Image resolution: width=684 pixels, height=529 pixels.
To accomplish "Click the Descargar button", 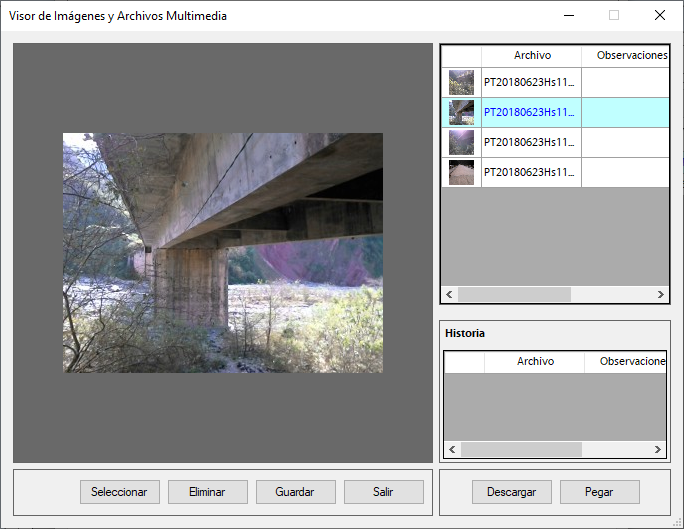I will [511, 492].
